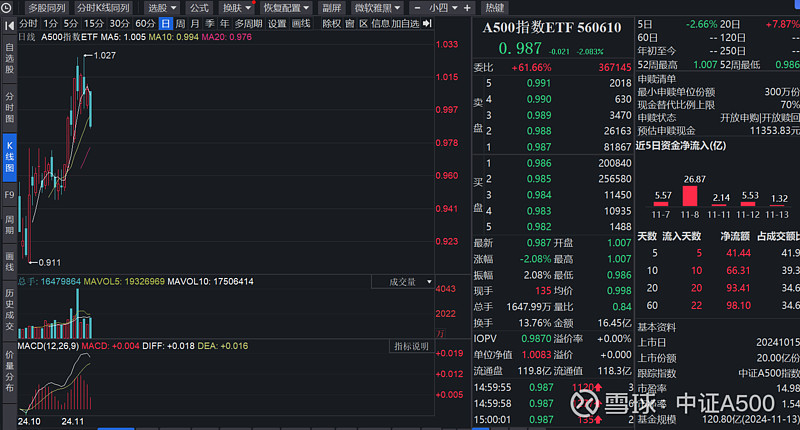Image resolution: width=800 pixels, height=430 pixels.
Task: Click the 跟踪指数 中证A500指数 entry
Action: click(x=718, y=373)
